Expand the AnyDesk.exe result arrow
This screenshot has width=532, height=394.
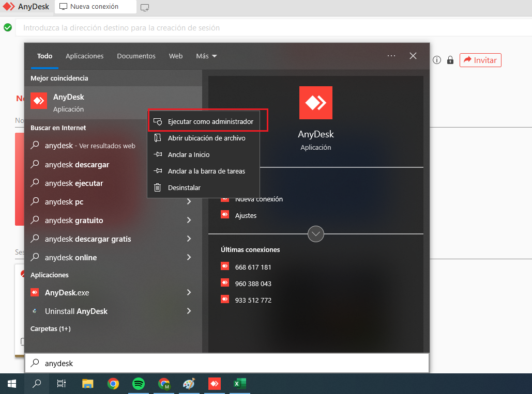(189, 293)
